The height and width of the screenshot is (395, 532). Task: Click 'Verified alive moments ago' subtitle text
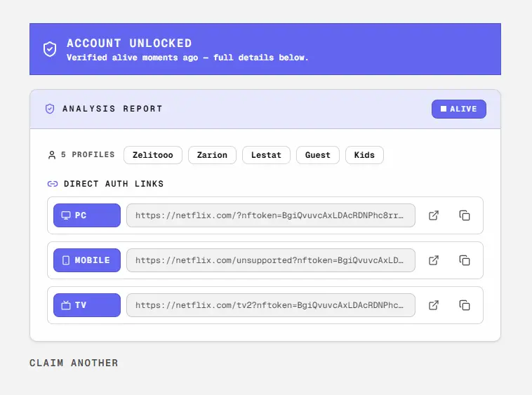[x=133, y=58]
